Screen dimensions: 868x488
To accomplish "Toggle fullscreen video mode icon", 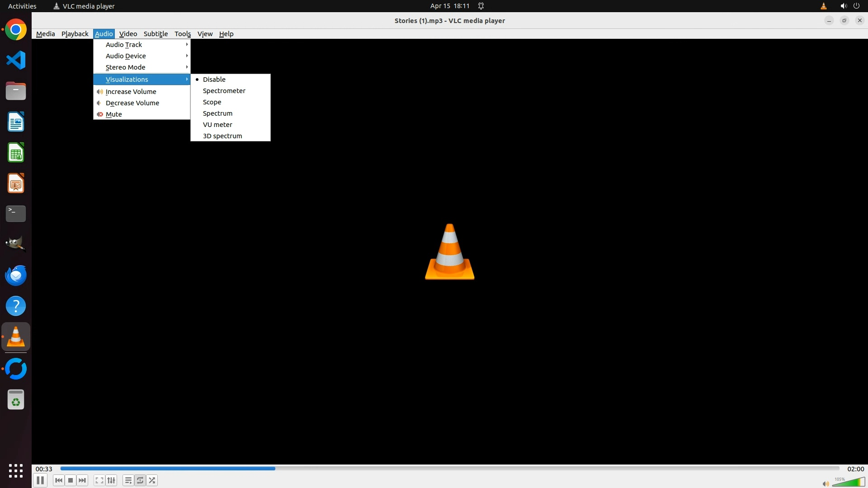I will coord(99,480).
